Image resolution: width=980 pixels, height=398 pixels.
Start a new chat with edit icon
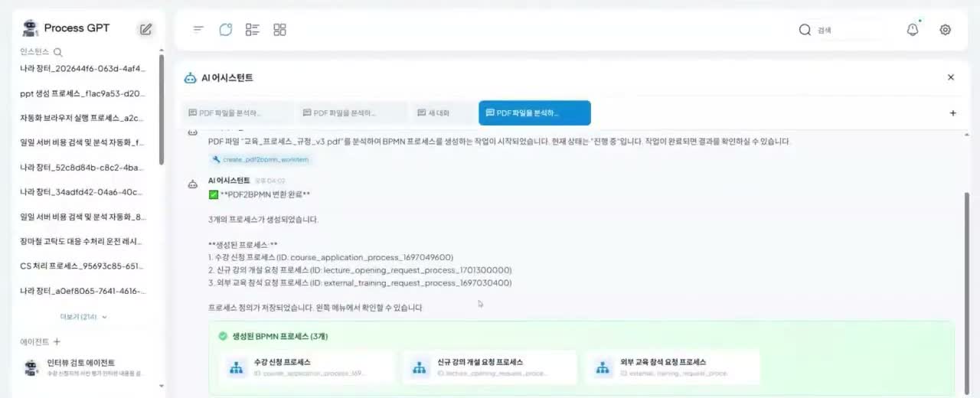145,29
